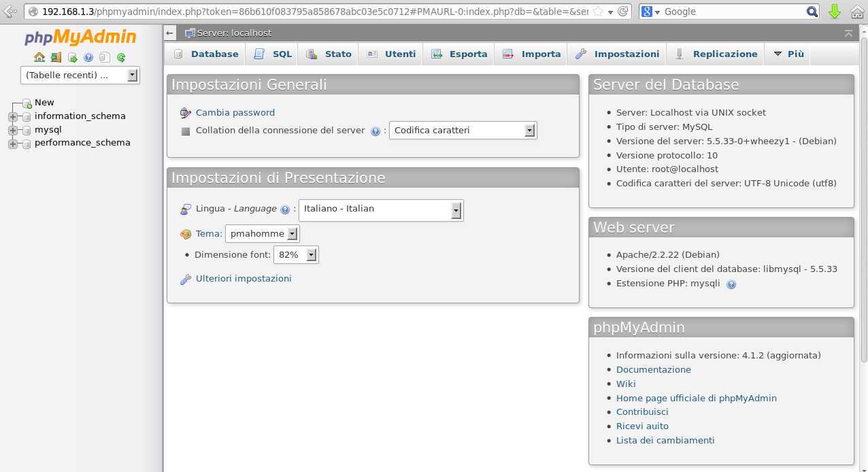Click the phpMyAdmin home icon in sidebar
This screenshot has height=472, width=868.
pos(39,57)
